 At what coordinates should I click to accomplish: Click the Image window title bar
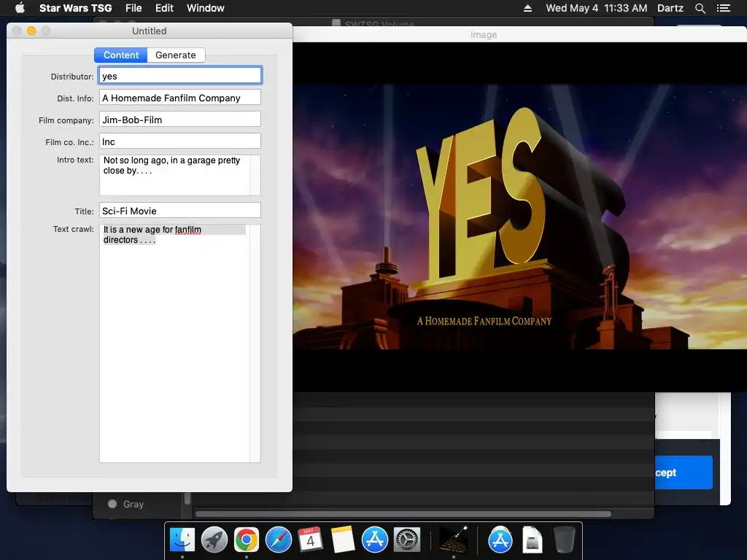click(x=519, y=34)
